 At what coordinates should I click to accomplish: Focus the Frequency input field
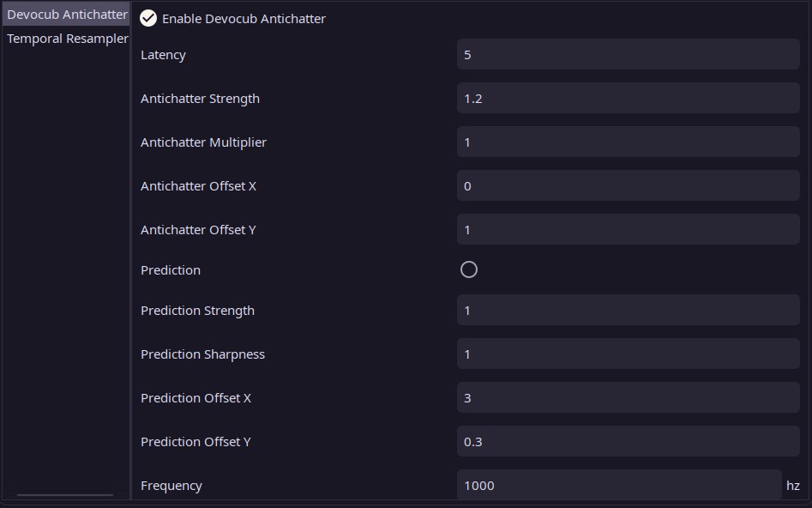point(618,486)
